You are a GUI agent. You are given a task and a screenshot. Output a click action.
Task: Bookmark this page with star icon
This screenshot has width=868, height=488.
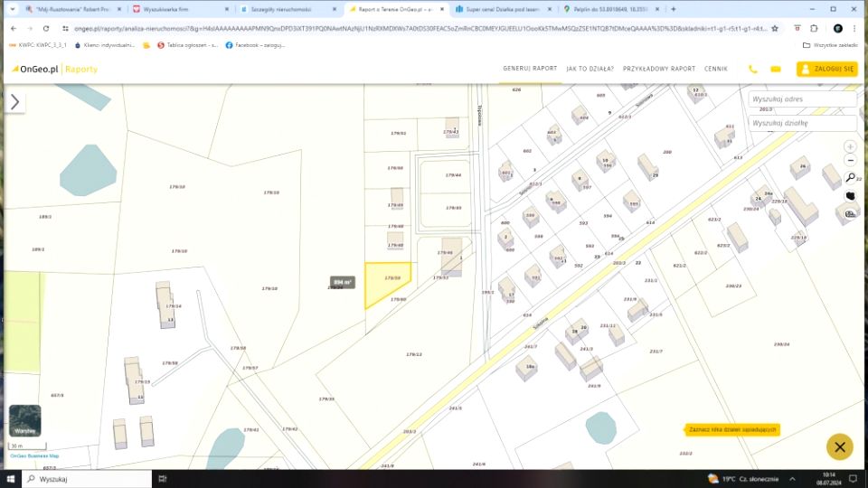click(775, 28)
